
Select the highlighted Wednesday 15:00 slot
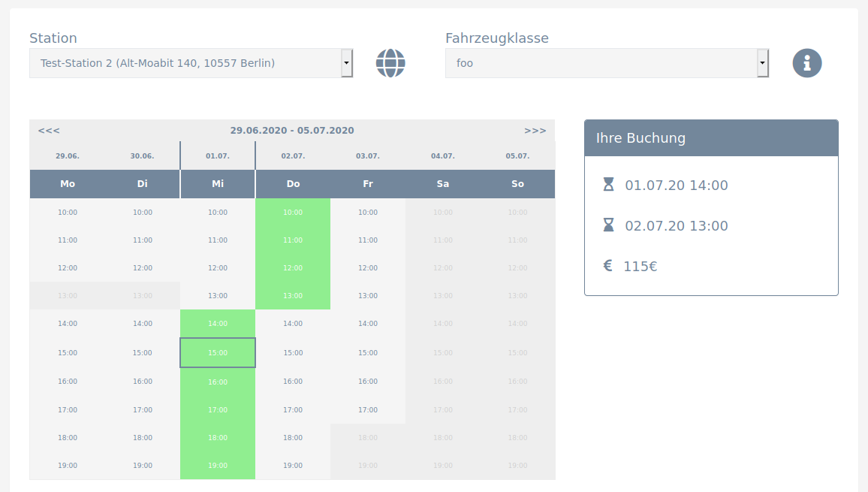[218, 353]
